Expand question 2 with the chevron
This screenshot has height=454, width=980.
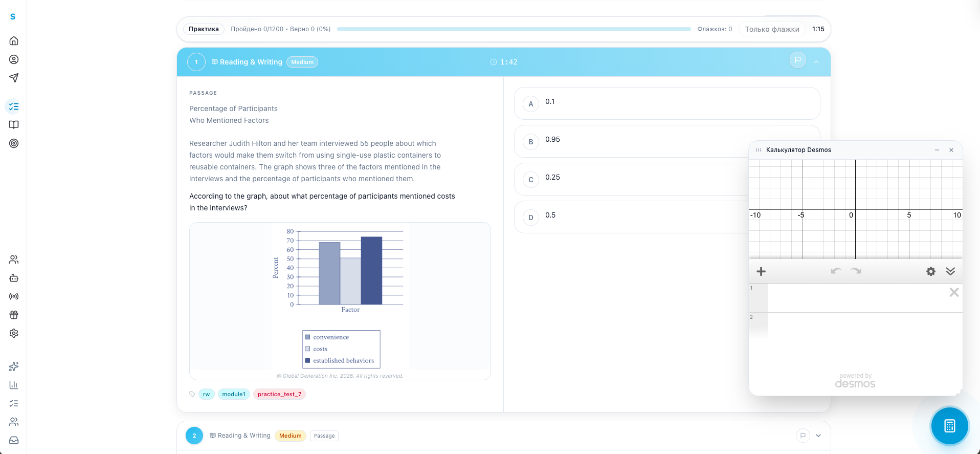tap(818, 436)
